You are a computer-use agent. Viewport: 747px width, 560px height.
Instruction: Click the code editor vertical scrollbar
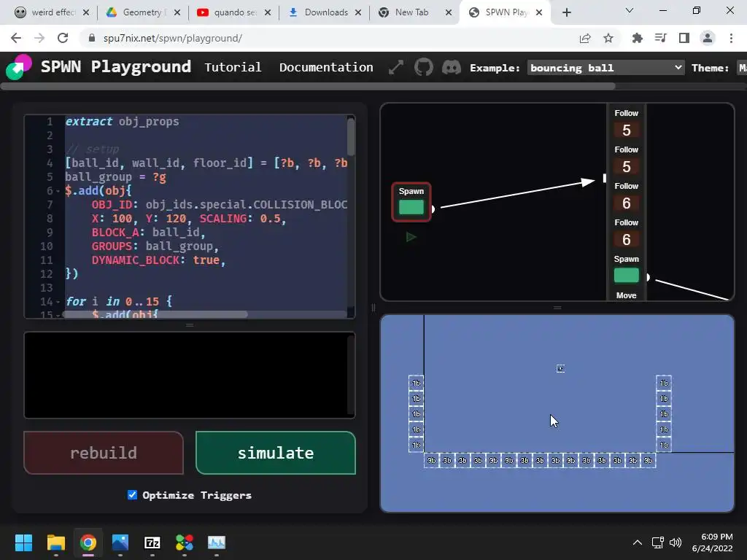(x=351, y=137)
